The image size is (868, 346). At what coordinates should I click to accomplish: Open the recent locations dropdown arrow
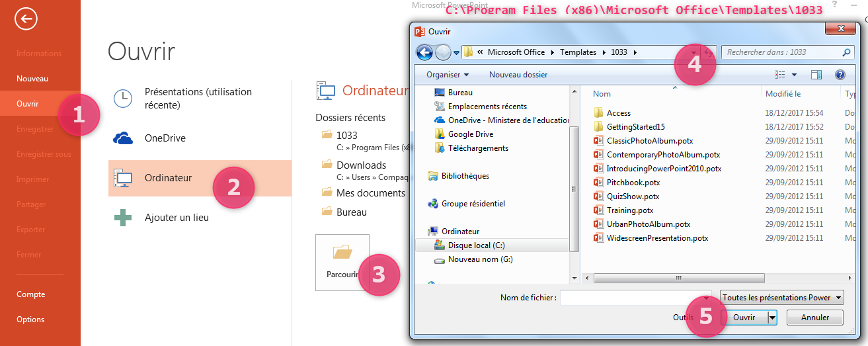tap(457, 53)
